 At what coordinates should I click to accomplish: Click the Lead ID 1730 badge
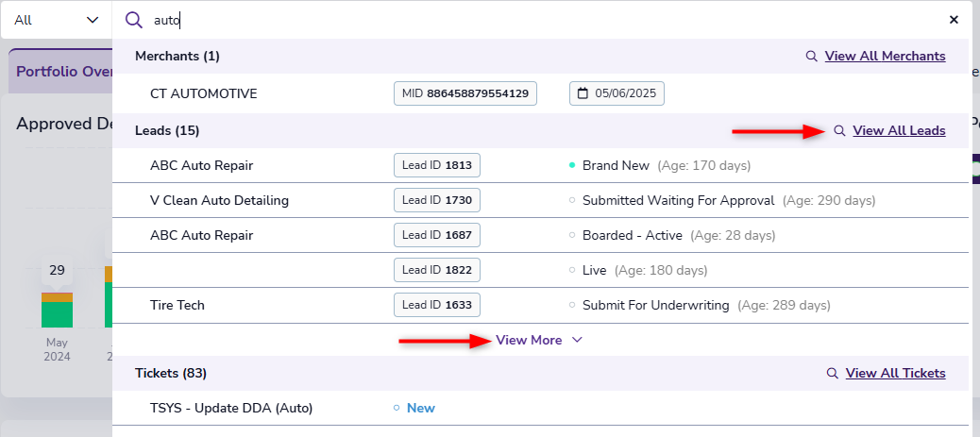[437, 201]
